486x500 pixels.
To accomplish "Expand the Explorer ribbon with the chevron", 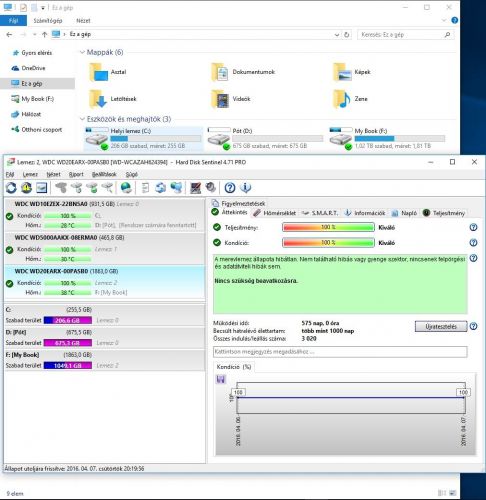I will pos(444,20).
